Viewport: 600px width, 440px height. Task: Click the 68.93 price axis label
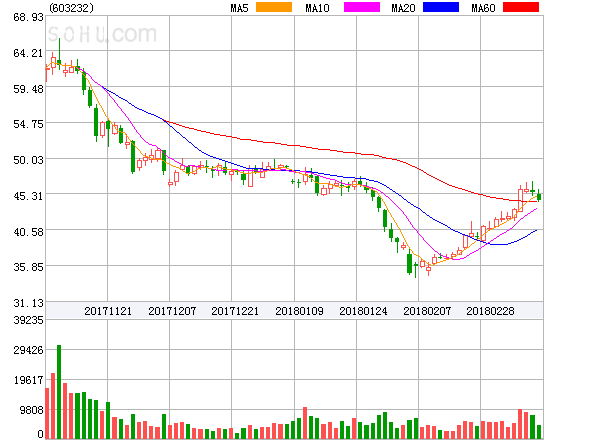pyautogui.click(x=28, y=17)
